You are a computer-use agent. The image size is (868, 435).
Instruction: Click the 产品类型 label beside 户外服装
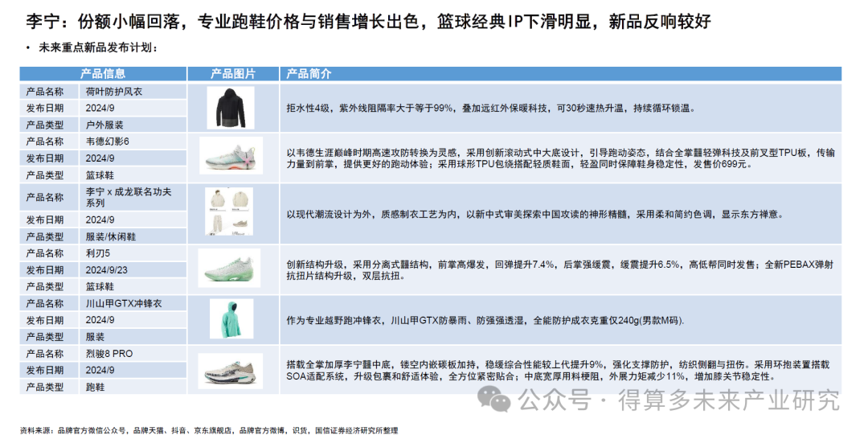click(45, 125)
